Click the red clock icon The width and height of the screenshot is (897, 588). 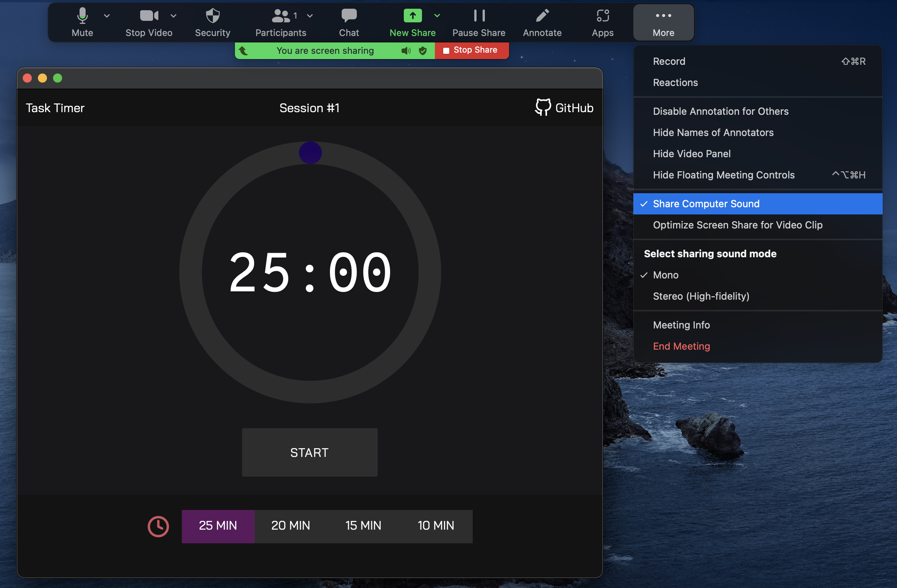click(x=158, y=526)
